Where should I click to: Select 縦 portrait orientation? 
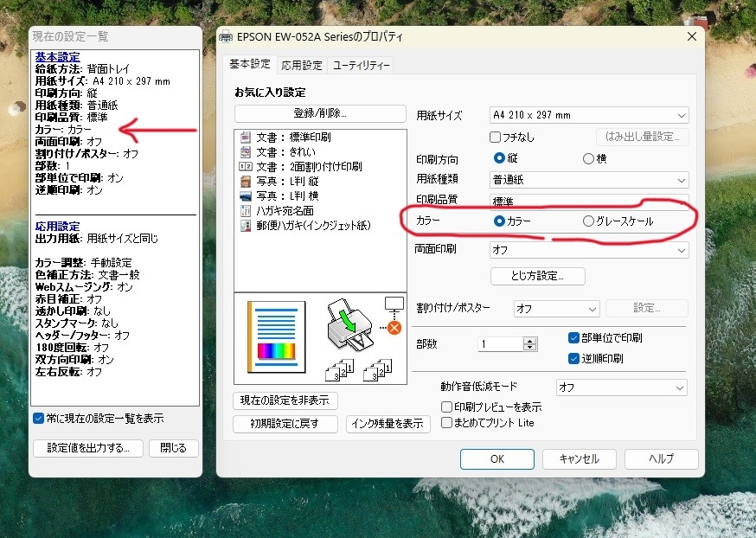coord(499,158)
